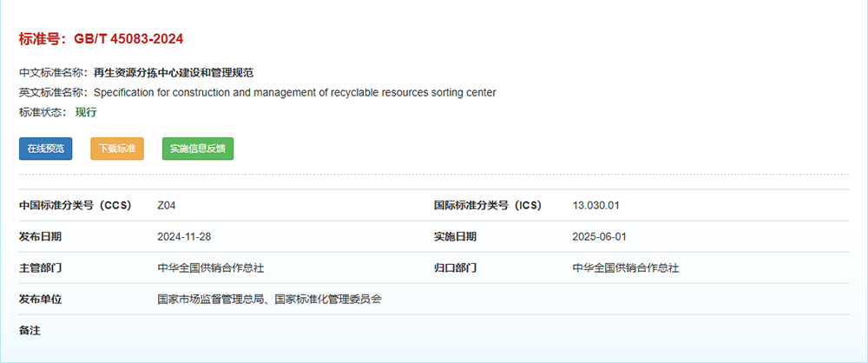
Task: Select the 发布单位 value text
Action: (x=270, y=299)
